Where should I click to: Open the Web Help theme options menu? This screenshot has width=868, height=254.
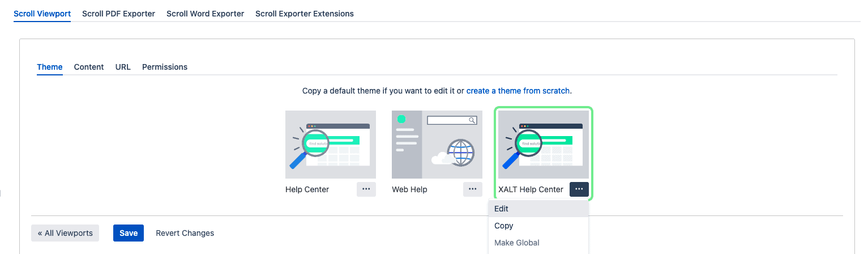[473, 189]
